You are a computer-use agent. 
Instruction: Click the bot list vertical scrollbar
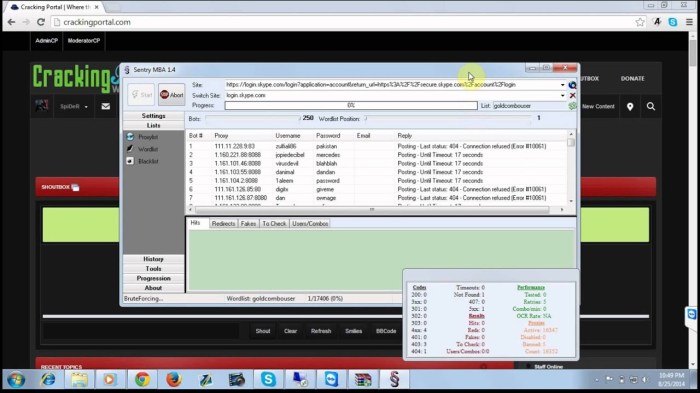coord(571,167)
